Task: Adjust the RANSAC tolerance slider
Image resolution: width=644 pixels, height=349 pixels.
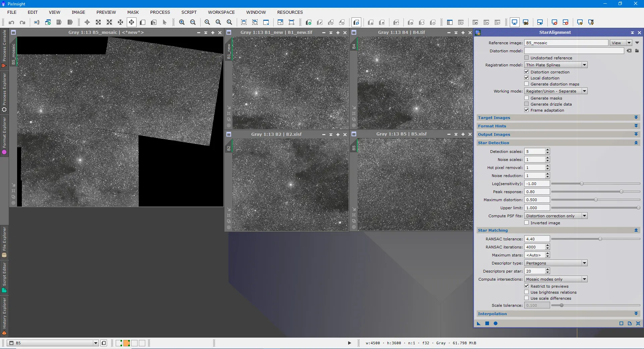Action: pyautogui.click(x=596, y=239)
